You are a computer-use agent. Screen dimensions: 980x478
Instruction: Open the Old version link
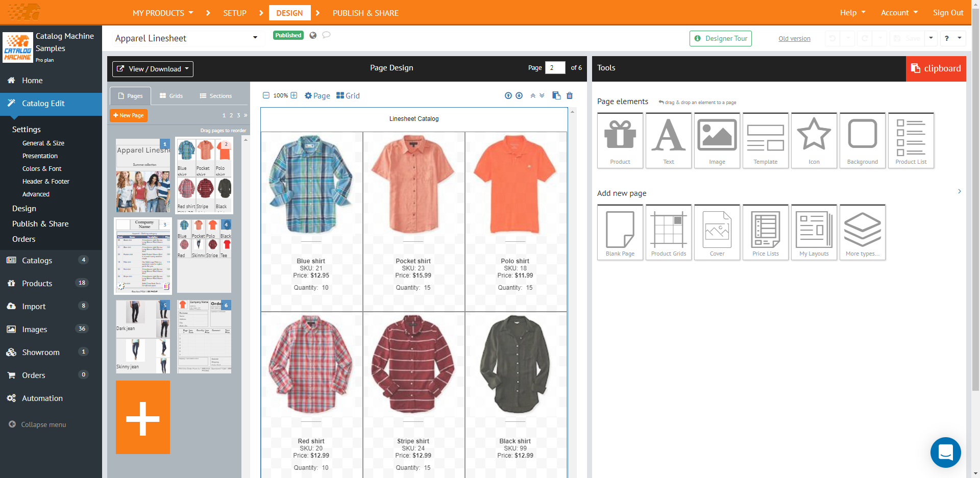click(x=794, y=38)
